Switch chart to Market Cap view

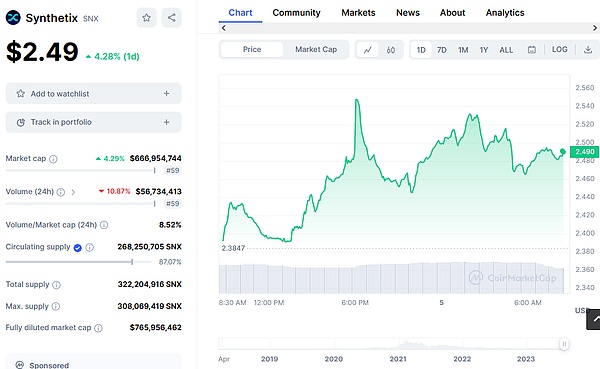pyautogui.click(x=316, y=49)
